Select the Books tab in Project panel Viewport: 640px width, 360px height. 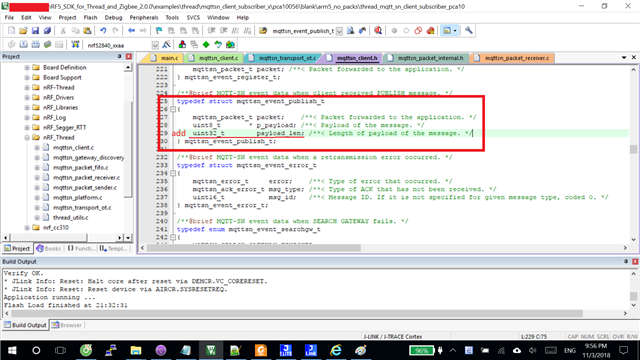49,249
